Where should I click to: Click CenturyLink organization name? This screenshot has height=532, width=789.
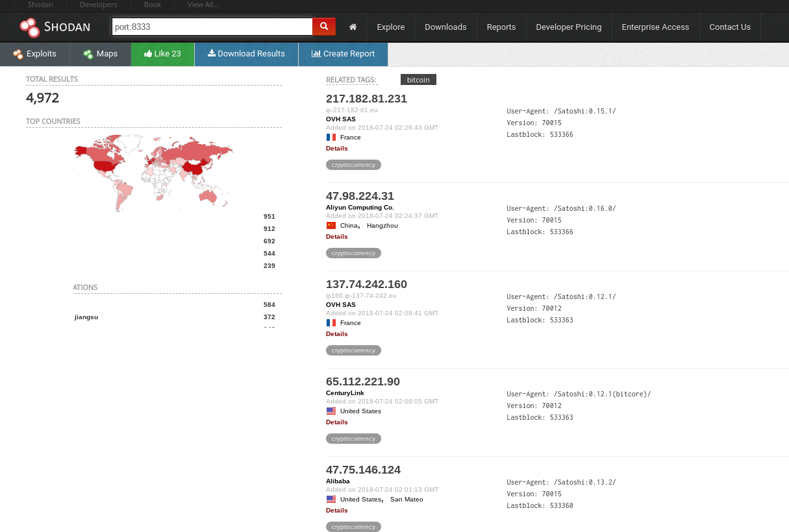click(x=345, y=393)
